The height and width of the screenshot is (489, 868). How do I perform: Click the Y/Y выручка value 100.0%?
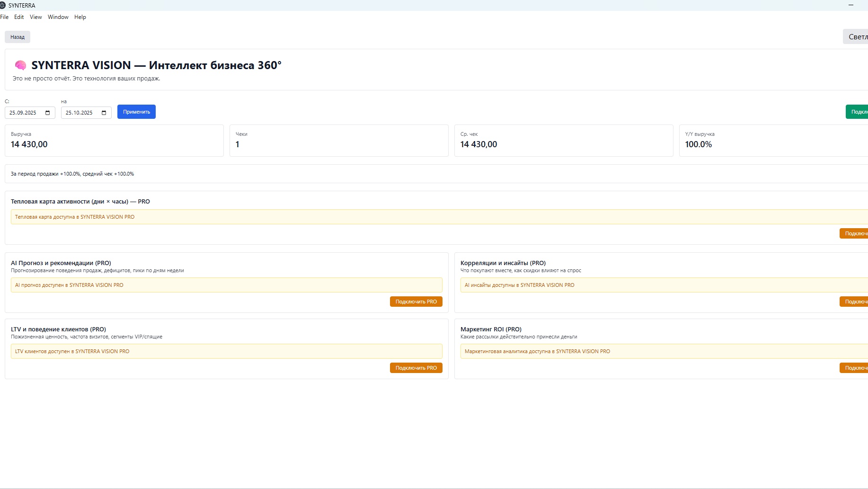click(699, 144)
